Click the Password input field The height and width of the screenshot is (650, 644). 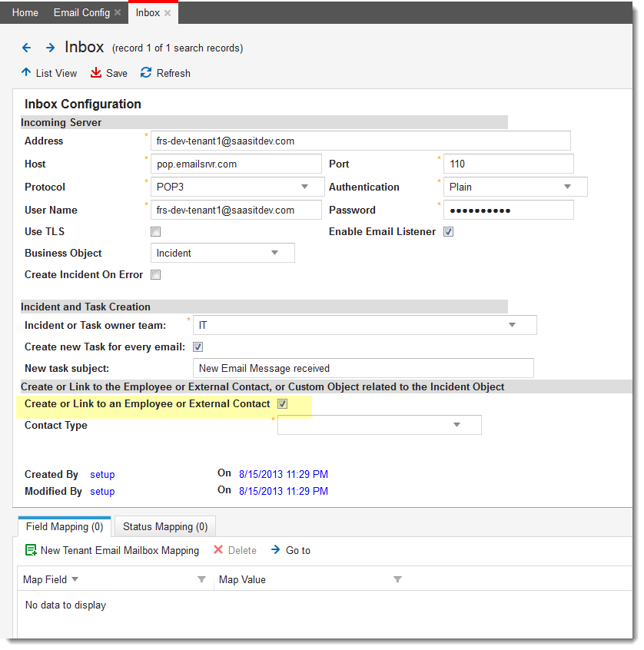coord(509,210)
